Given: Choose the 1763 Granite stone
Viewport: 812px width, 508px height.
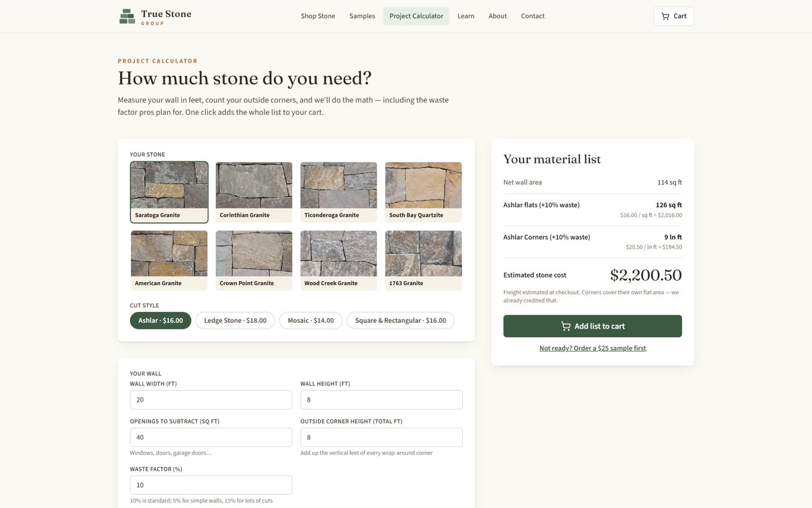Looking at the screenshot, I should pyautogui.click(x=423, y=261).
